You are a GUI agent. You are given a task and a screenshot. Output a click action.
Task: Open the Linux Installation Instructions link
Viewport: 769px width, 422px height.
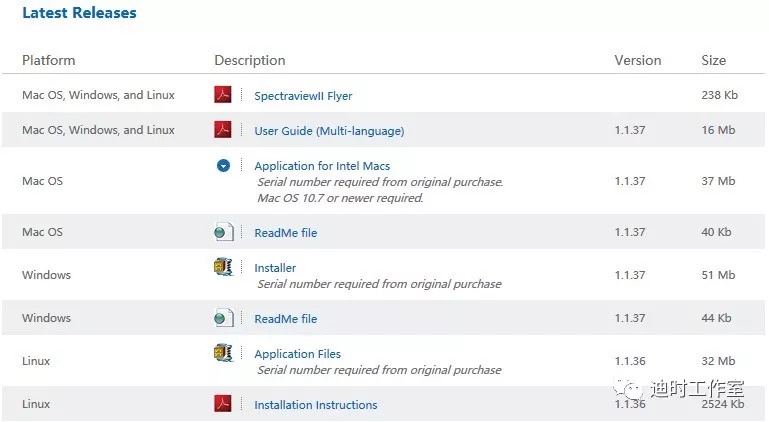[315, 405]
